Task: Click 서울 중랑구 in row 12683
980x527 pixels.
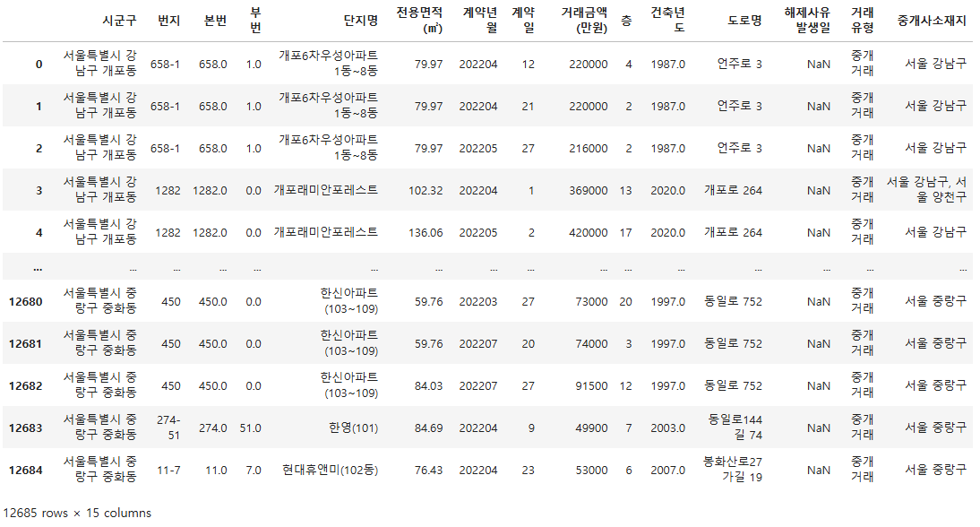Action: click(x=935, y=428)
